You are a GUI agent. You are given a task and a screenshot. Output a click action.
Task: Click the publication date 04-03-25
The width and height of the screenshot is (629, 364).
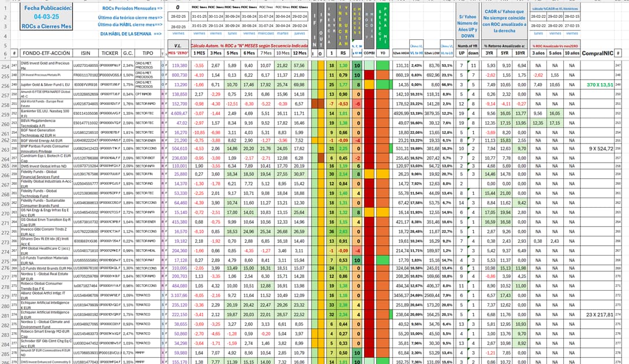click(46, 17)
